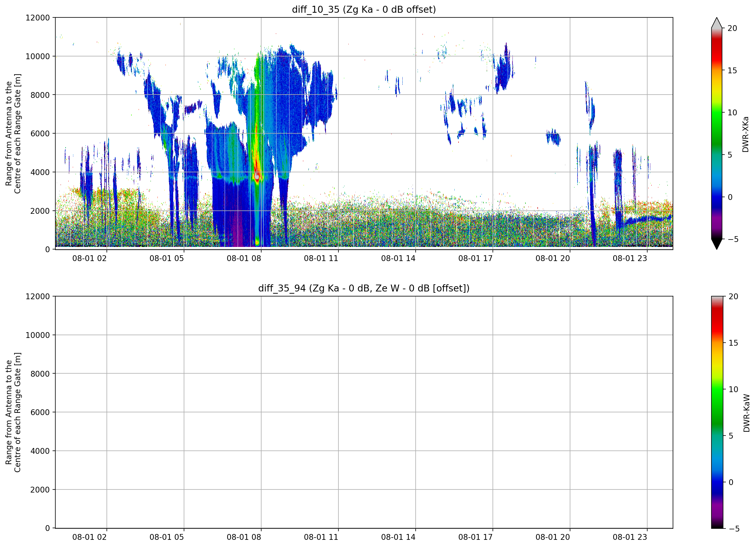Click the '2000' y-tick of the diff_10_35 plot
The width and height of the screenshot is (756, 547).
(x=40, y=211)
